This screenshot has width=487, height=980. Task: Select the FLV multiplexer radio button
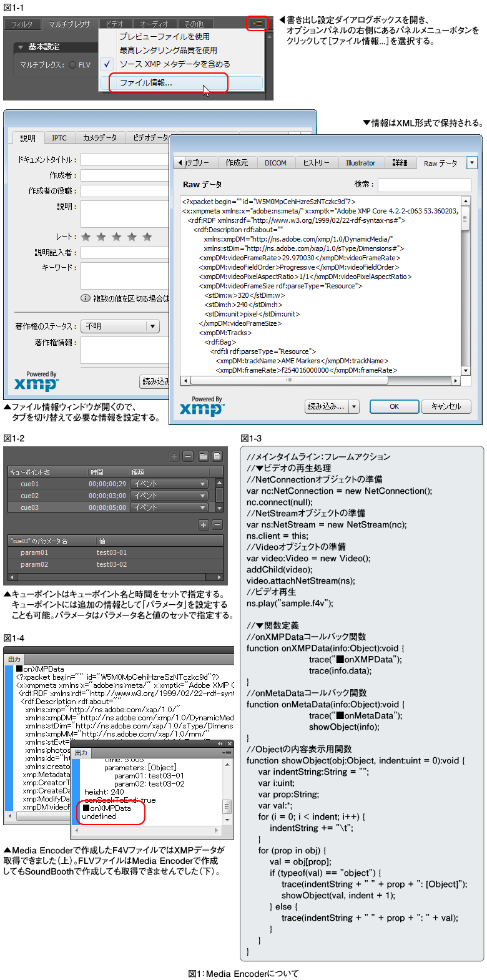72,65
